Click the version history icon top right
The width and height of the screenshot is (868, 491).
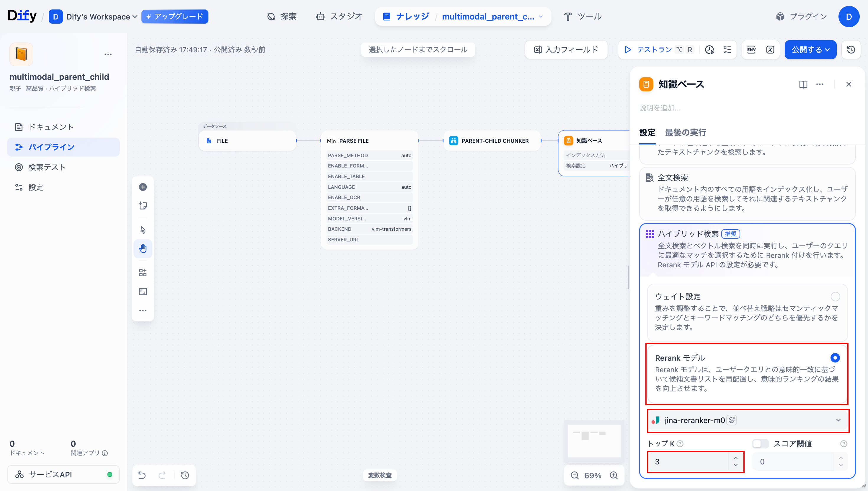click(x=851, y=50)
